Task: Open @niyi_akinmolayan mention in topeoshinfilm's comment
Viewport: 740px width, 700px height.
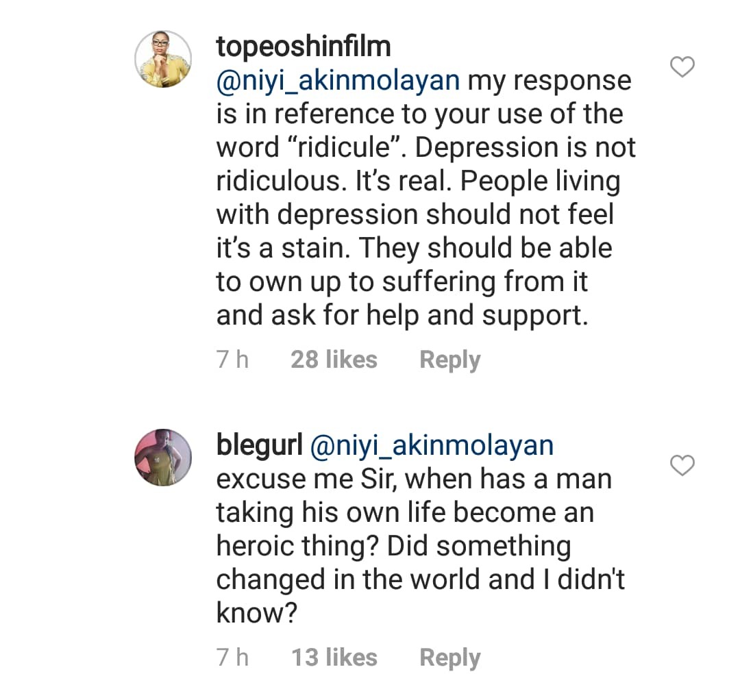Action: [338, 81]
